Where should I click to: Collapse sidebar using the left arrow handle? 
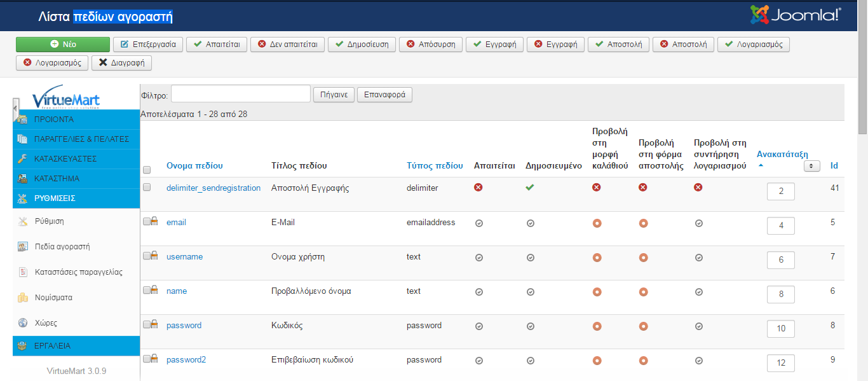[15, 109]
